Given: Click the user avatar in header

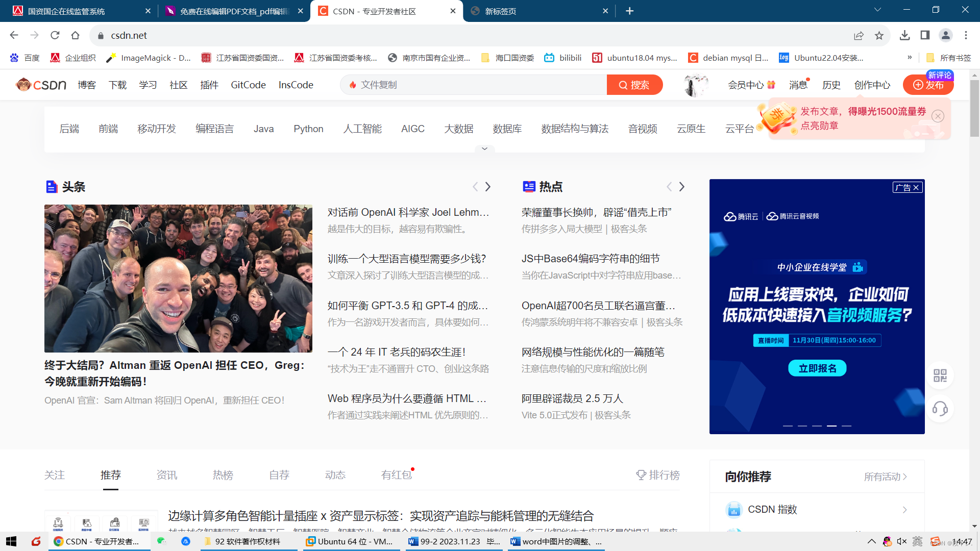Looking at the screenshot, I should point(696,85).
